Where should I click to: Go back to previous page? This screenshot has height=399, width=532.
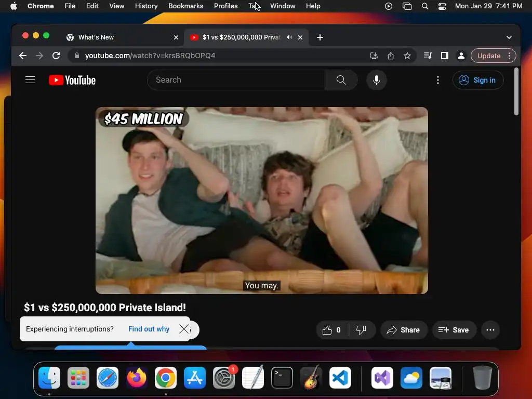pos(23,56)
